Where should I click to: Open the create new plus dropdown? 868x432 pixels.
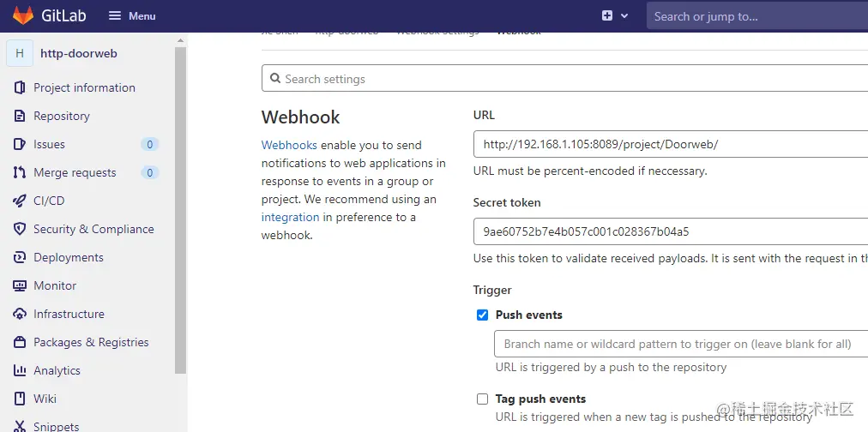(615, 15)
